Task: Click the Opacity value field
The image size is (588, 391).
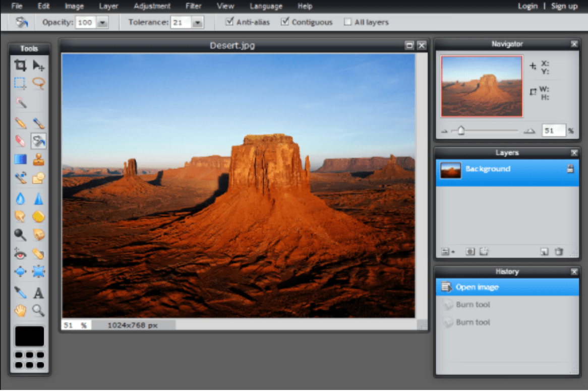Action: 86,23
